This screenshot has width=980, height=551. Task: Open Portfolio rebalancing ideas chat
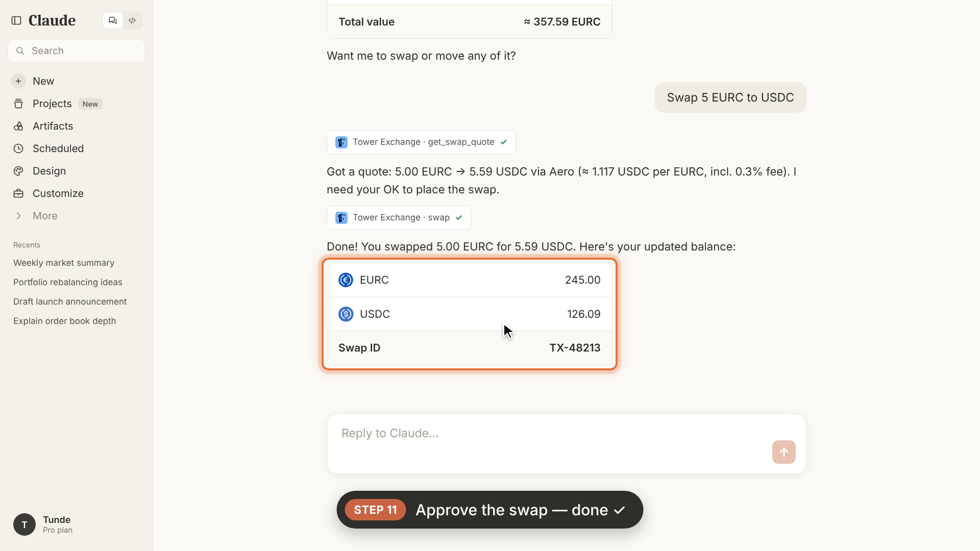click(68, 282)
